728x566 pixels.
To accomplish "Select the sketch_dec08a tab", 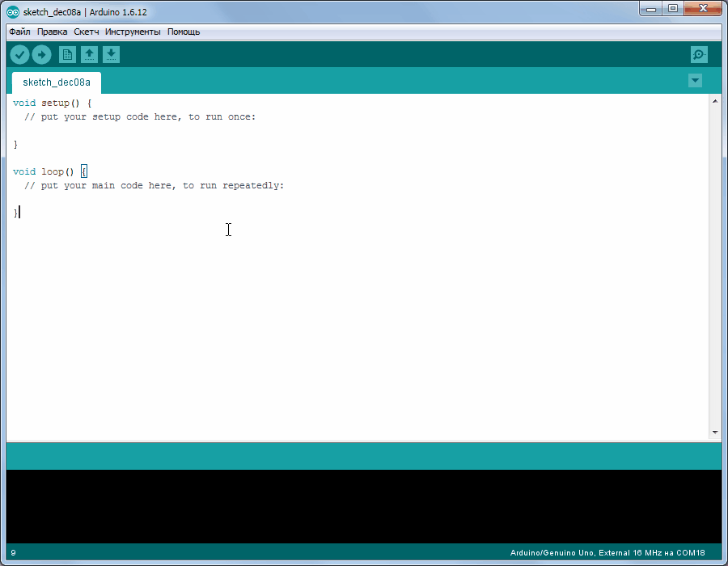I will pos(57,82).
